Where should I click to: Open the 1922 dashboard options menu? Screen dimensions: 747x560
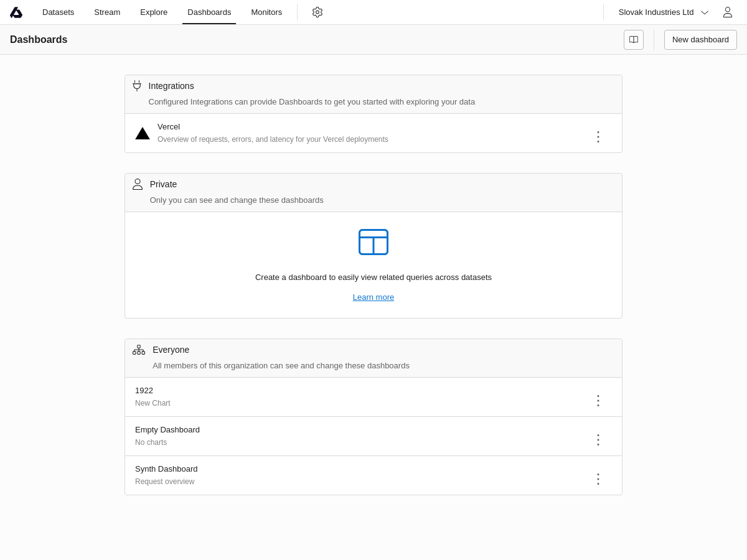(x=598, y=401)
